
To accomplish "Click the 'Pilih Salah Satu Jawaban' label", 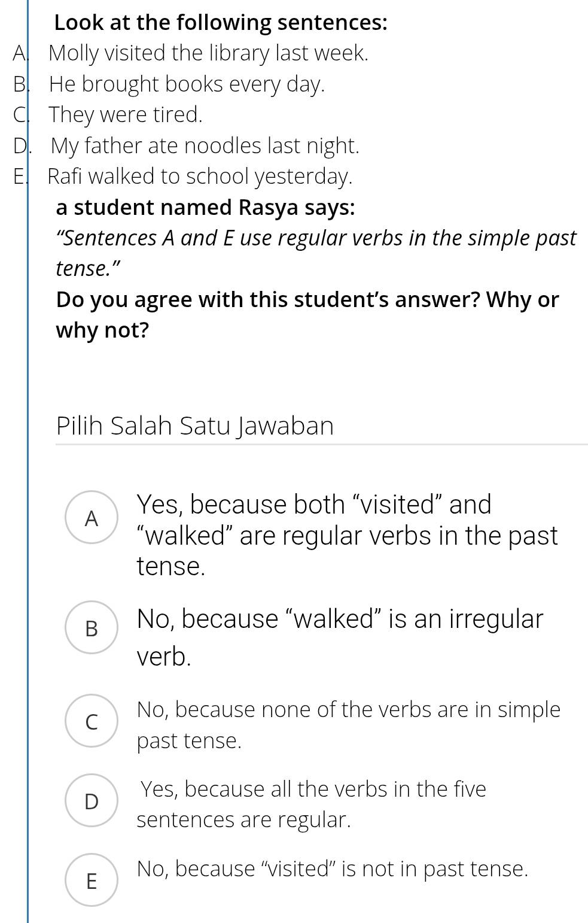I will [195, 426].
